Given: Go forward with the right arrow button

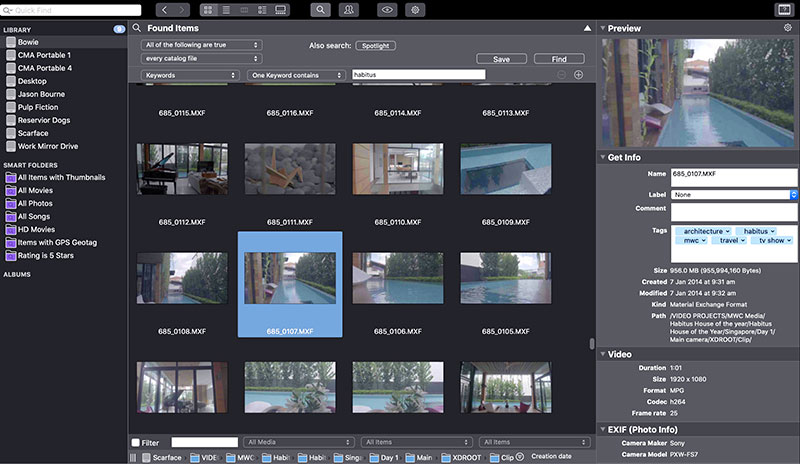Looking at the screenshot, I should point(182,10).
